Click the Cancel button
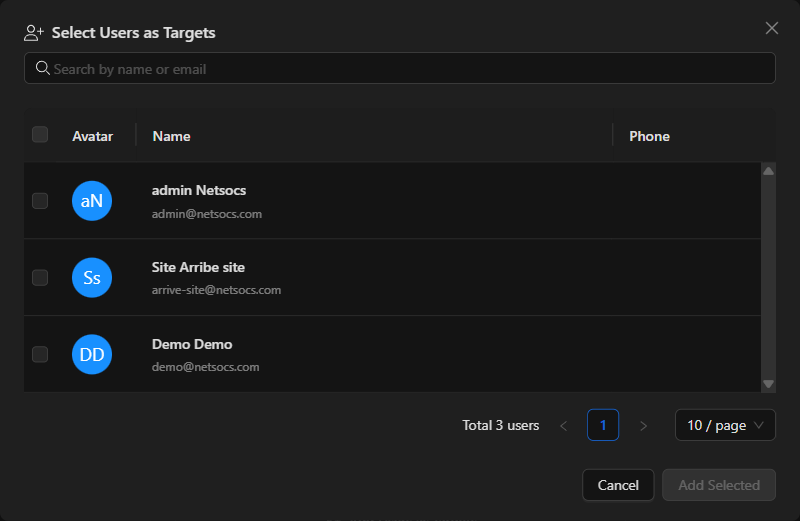Viewport: 800px width, 521px height. (x=618, y=485)
